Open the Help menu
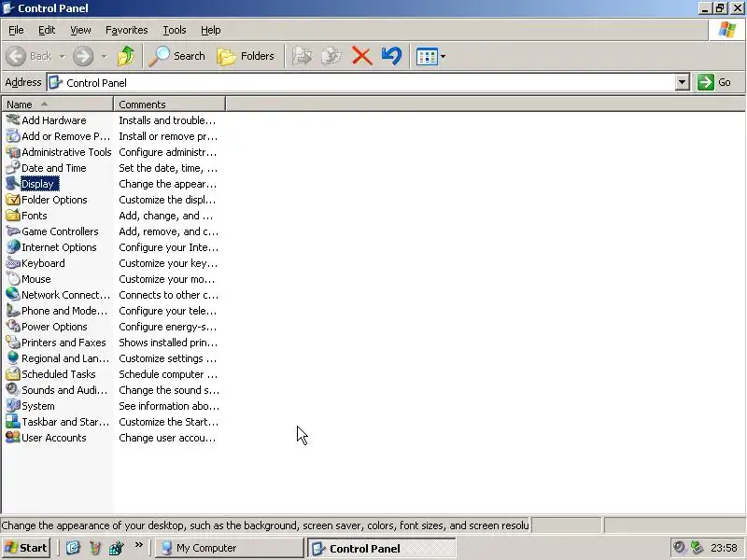This screenshot has width=747, height=560. click(211, 30)
